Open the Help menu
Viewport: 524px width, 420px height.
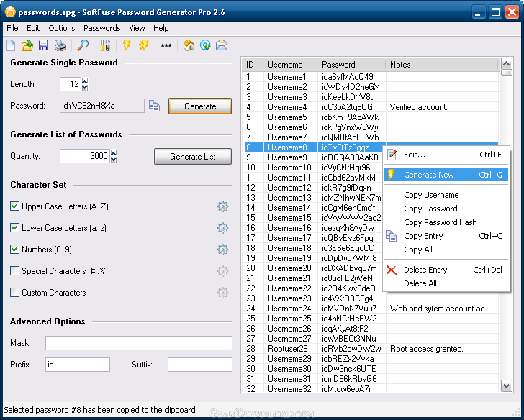pyautogui.click(x=161, y=28)
